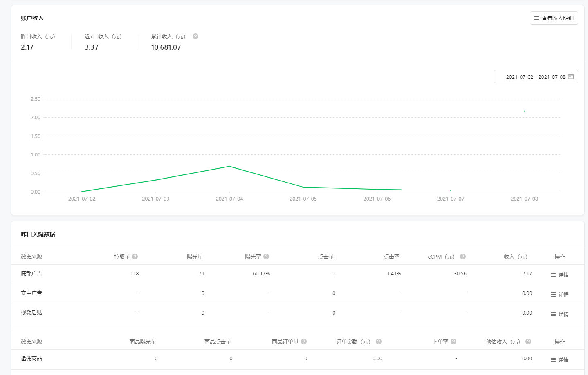Viewport: 588px width, 375px height.
Task: Open the 查看收入明细 button
Action: pyautogui.click(x=554, y=18)
